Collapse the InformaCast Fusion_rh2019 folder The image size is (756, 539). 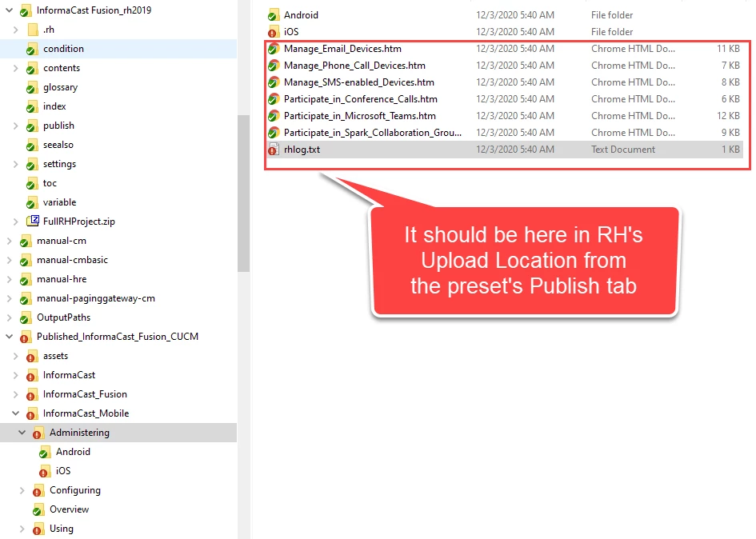coord(9,10)
